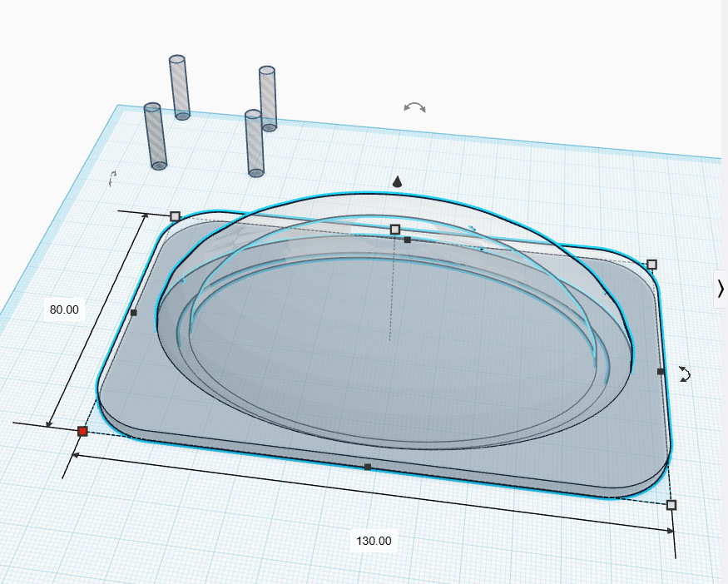Image resolution: width=728 pixels, height=584 pixels.
Task: Click the black midpoint handle on the plate's left edge
Action: [134, 313]
